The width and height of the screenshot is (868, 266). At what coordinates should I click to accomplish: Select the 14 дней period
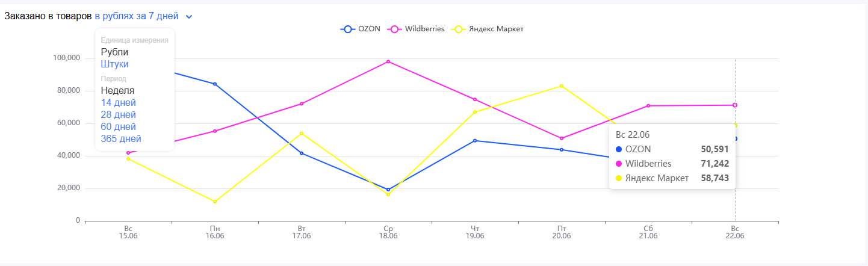pos(118,103)
